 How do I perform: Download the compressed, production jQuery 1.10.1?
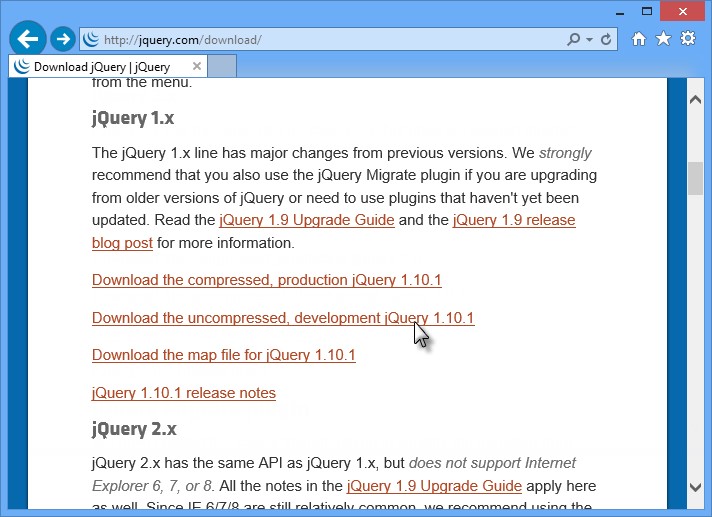tap(266, 280)
